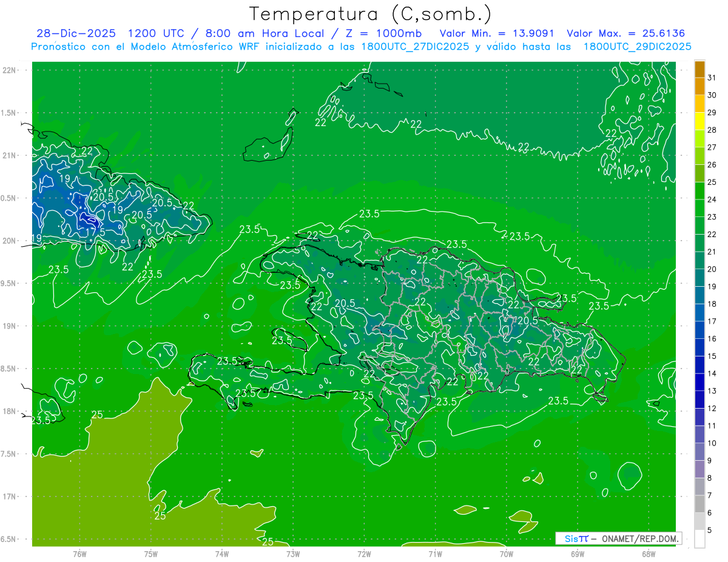This screenshot has width=728, height=562.
Task: Click the '71W' longitude axis label
Action: pos(435,554)
